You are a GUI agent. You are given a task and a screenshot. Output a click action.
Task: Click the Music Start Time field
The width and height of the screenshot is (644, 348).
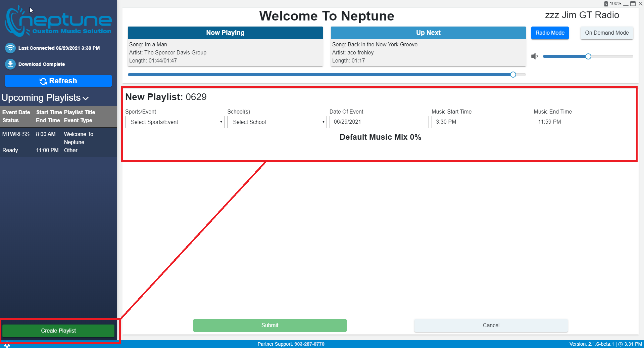481,122
